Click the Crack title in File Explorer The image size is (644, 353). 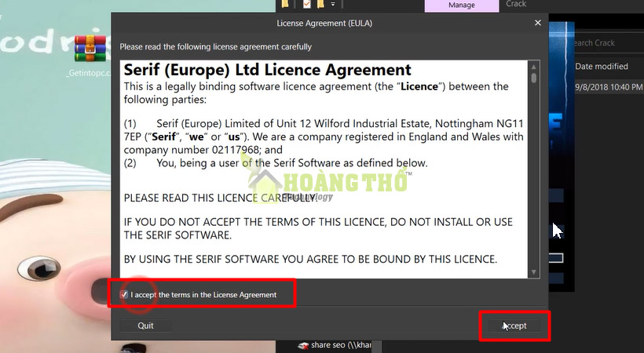coord(516,4)
